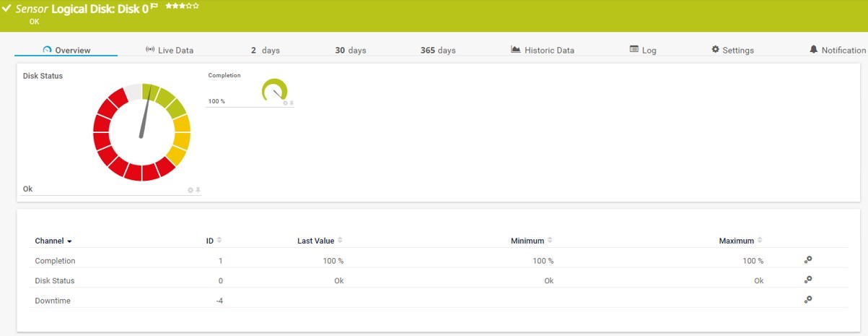Open channel settings for Downtime row
This screenshot has height=336, width=868.
(x=808, y=299)
